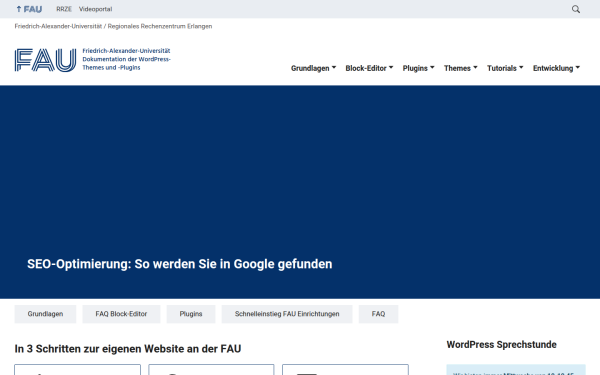Go to Friedrich-Alexander-Universität breadcrumb
The height and width of the screenshot is (375, 600).
tap(58, 26)
